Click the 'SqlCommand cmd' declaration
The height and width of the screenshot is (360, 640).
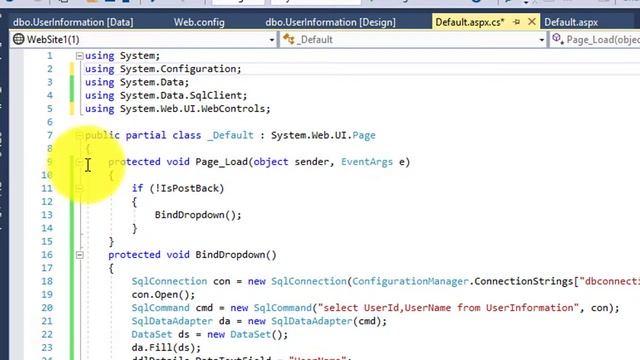(172, 308)
